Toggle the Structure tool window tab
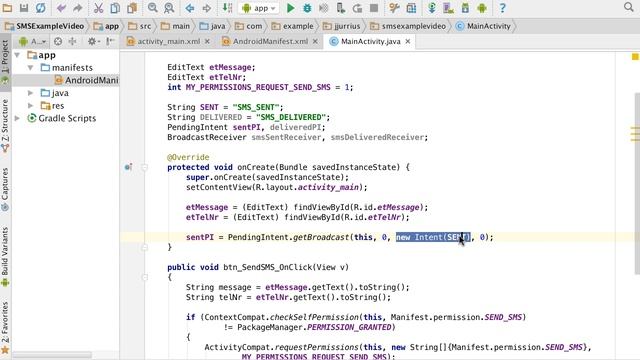Screen dimensions: 640x360 pyautogui.click(x=5, y=126)
